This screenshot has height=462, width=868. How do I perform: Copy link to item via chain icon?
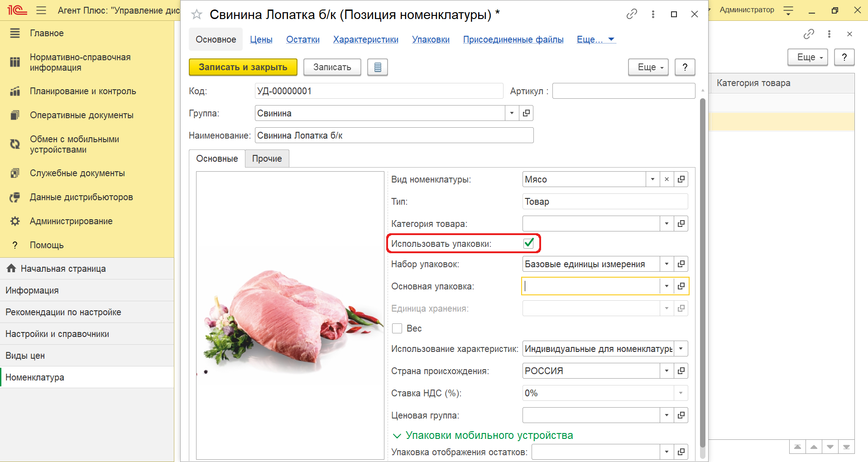coord(632,14)
